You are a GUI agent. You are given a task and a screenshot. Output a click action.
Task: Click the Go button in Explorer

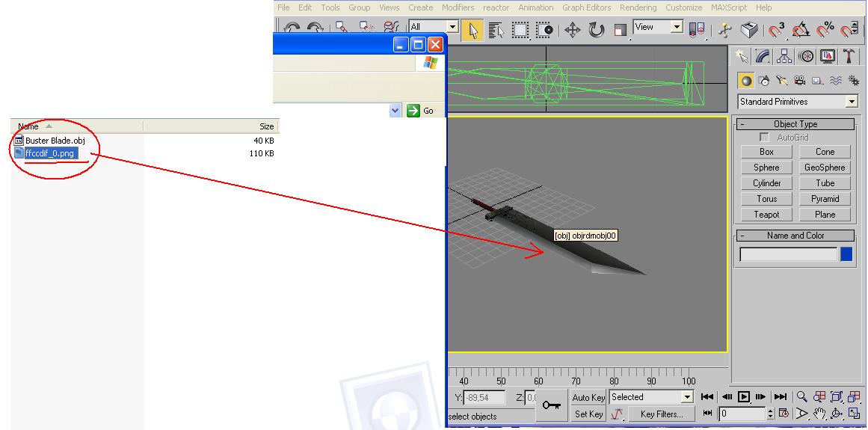pyautogui.click(x=421, y=111)
